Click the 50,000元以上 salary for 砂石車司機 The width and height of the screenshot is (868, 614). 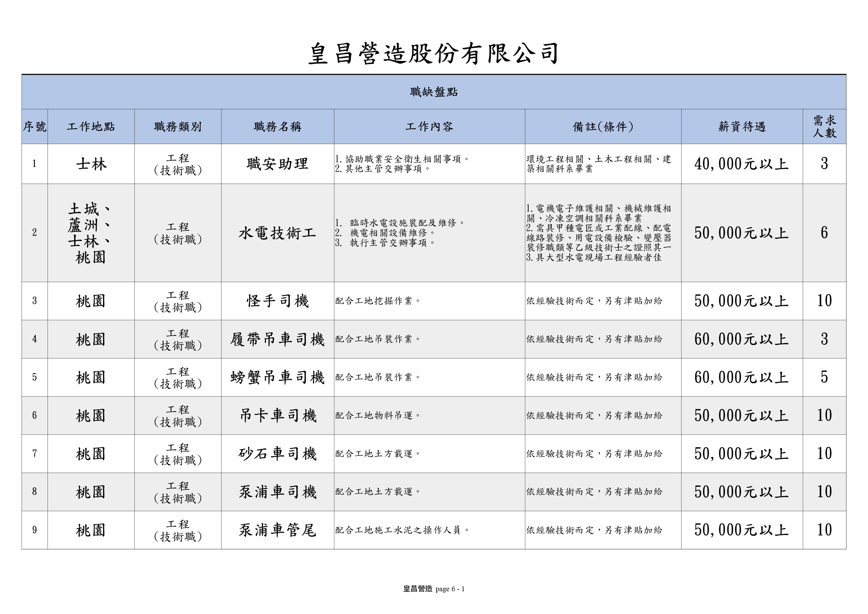click(741, 454)
